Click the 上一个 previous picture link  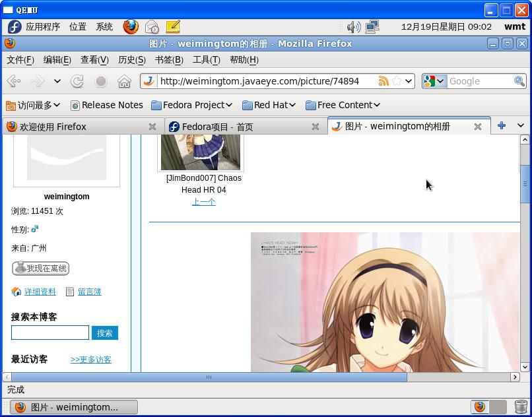point(203,202)
